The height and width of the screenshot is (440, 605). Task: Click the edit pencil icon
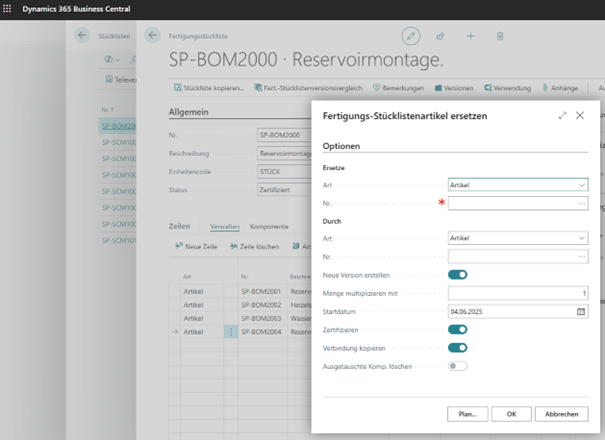(411, 36)
